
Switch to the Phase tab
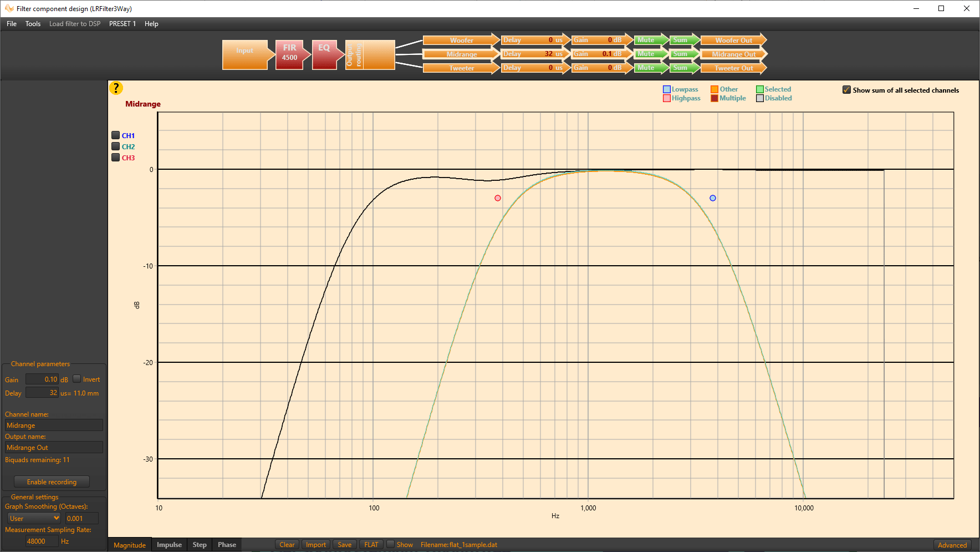point(227,545)
